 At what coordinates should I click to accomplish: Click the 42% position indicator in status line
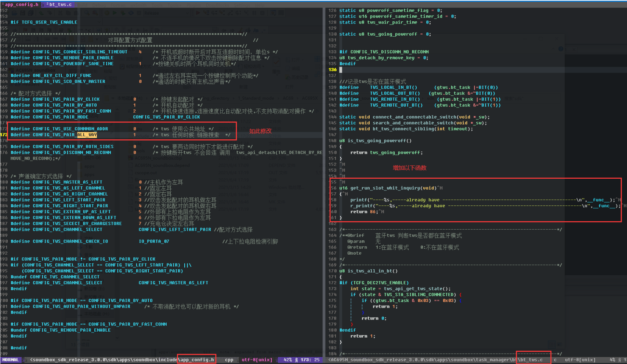288,360
